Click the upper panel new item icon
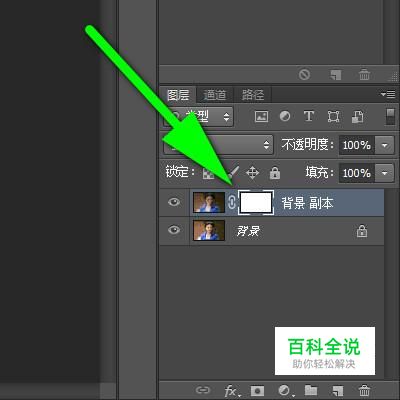This screenshot has height=400, width=400. point(336,75)
